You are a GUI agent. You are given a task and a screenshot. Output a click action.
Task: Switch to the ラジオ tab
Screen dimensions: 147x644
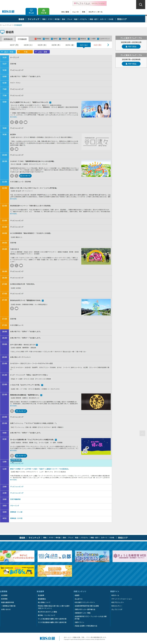(44, 12)
